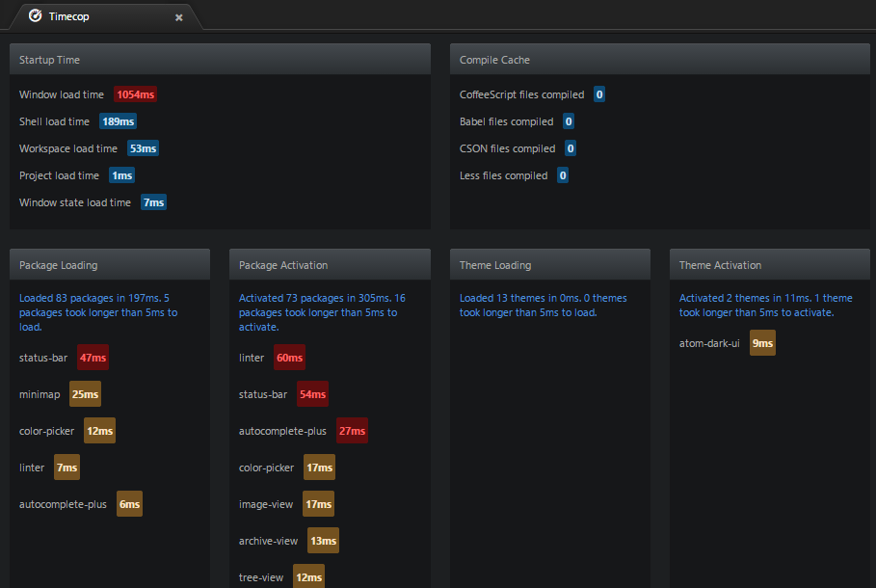Click the Workspace load time label
The image size is (876, 588).
(x=68, y=148)
